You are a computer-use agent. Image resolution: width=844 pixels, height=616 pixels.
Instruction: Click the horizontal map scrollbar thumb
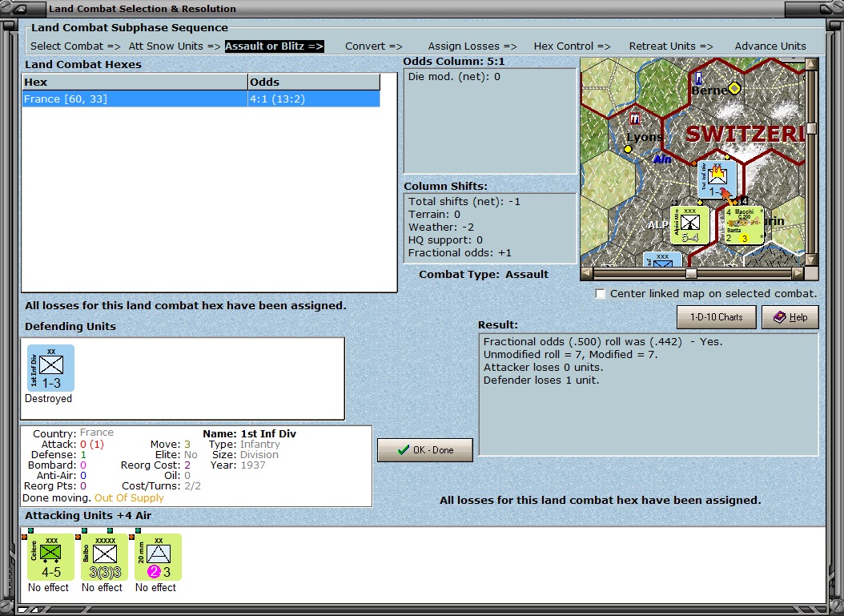coord(691,273)
